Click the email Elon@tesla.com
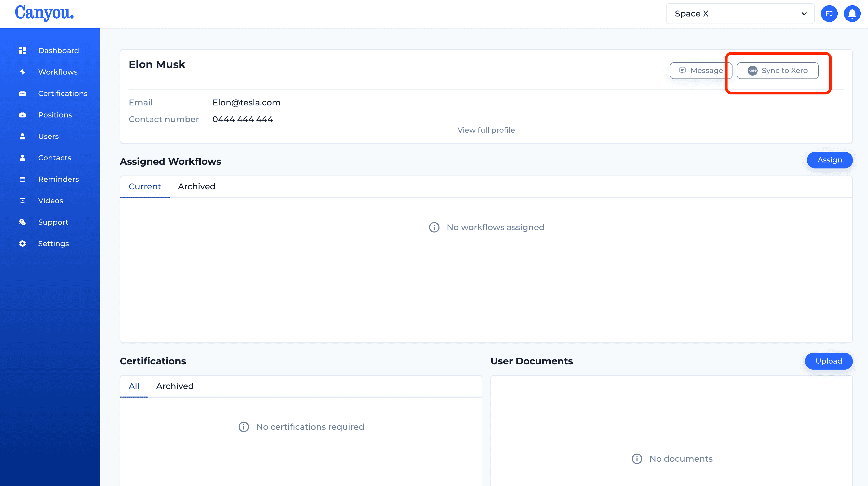The height and width of the screenshot is (486, 868). [x=246, y=103]
